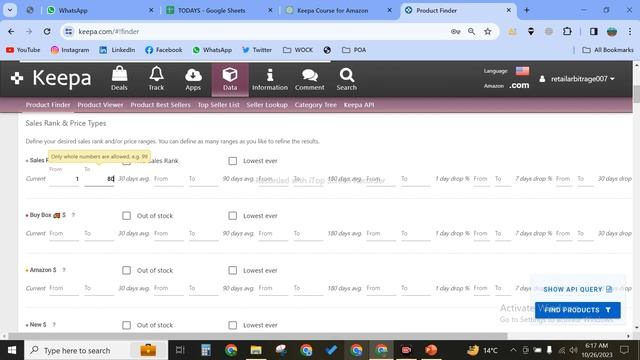Open Product Viewer submenu
Viewport: 640px width, 360px height.
tap(100, 105)
